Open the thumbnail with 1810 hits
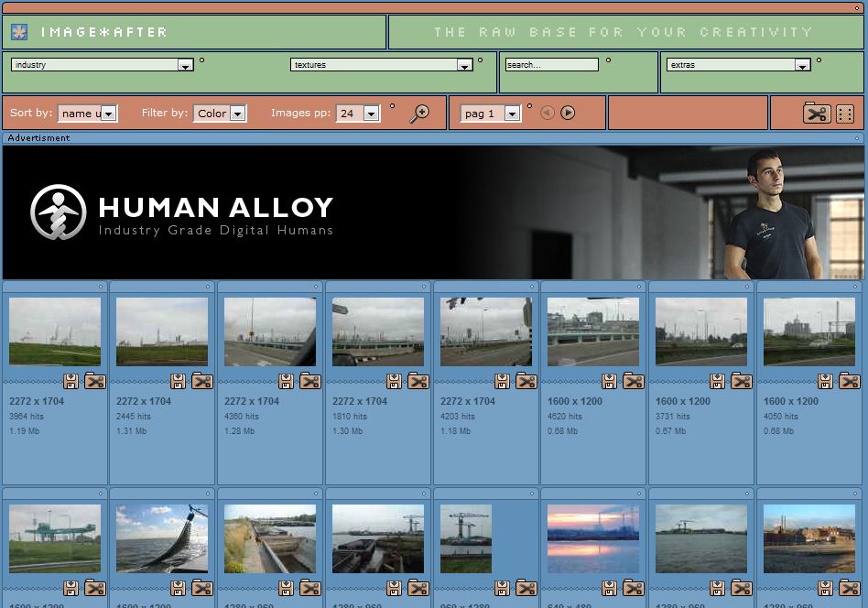 tap(378, 331)
